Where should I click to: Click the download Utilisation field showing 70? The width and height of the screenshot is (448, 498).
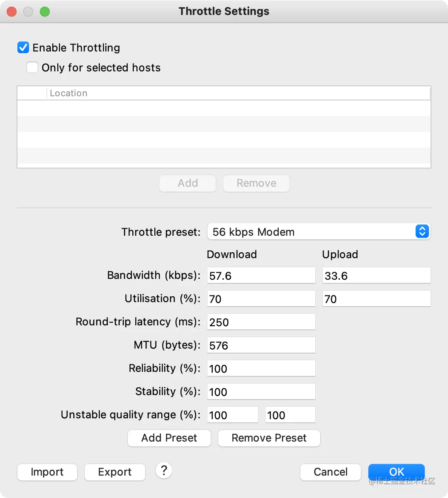click(x=261, y=298)
